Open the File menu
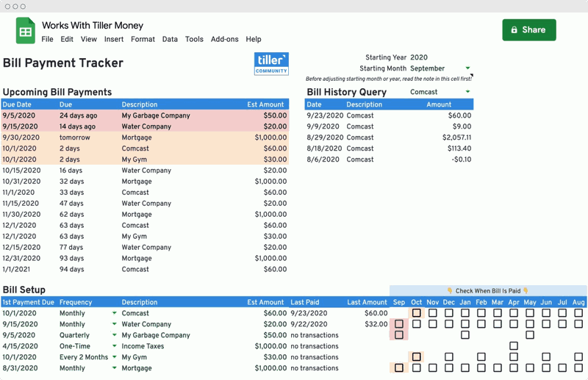 (x=47, y=39)
